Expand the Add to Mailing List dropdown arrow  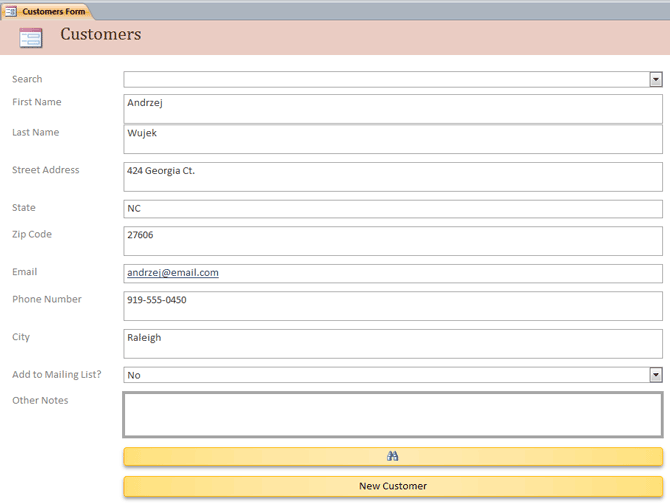click(x=655, y=375)
